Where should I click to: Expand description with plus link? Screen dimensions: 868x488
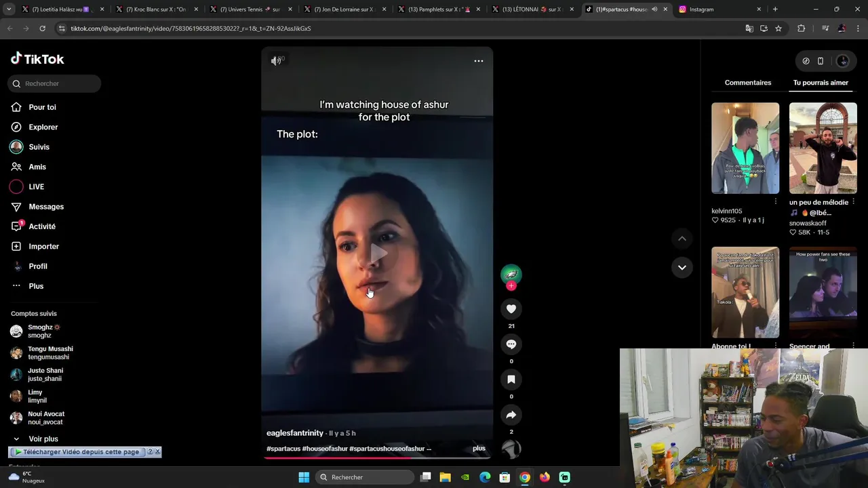coord(479,448)
